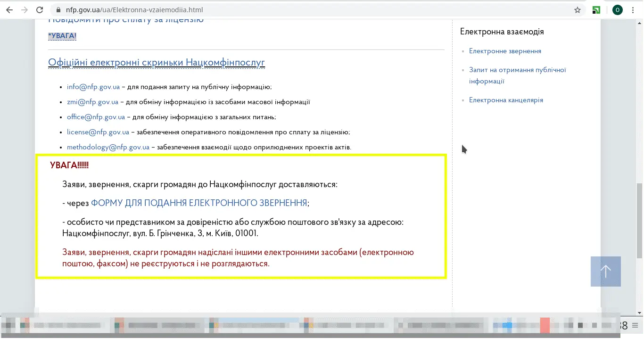The width and height of the screenshot is (644, 362).
Task: Open Chrome's three-dot menu
Action: coord(633,10)
